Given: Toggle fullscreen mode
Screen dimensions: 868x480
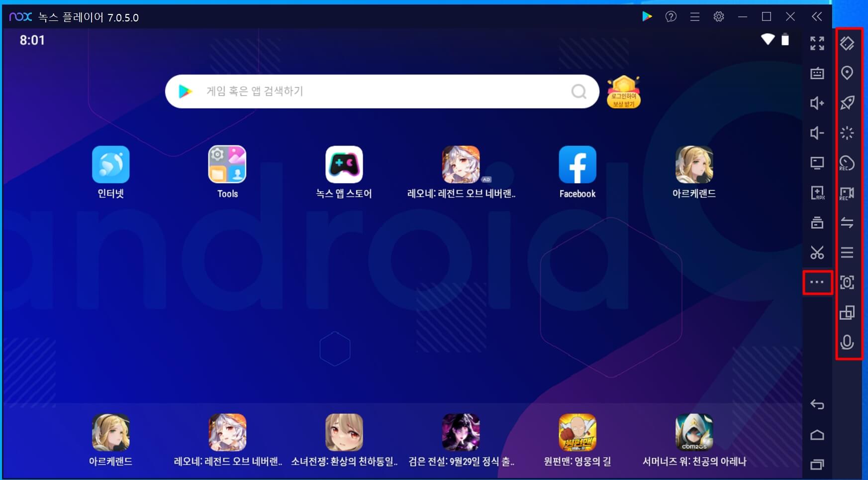Looking at the screenshot, I should [x=817, y=44].
